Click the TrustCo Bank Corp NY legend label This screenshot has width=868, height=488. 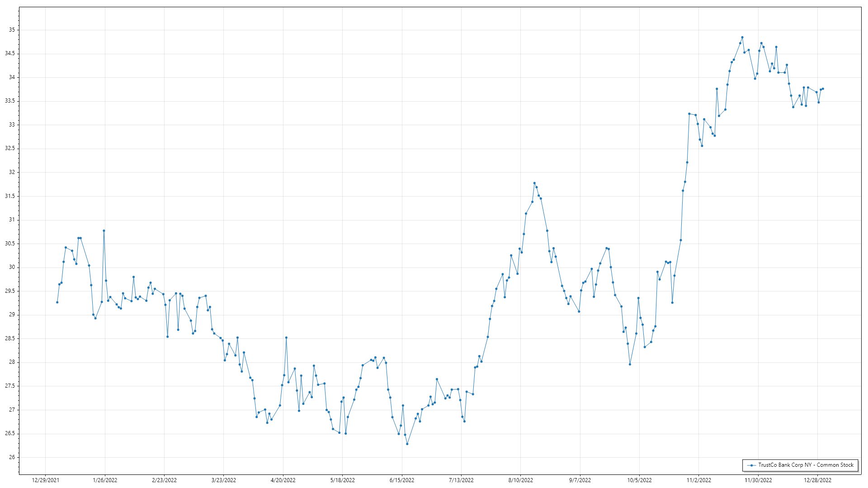[806, 465]
